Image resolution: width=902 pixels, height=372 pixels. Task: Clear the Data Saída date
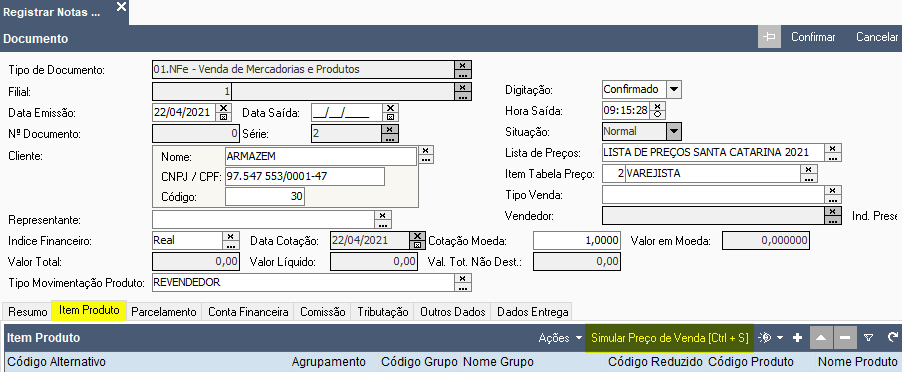[391, 108]
